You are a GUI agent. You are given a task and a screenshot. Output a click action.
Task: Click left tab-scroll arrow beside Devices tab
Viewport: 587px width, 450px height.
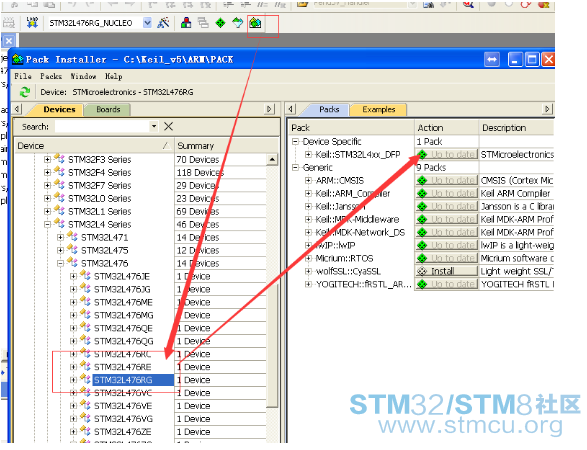pos(17,109)
